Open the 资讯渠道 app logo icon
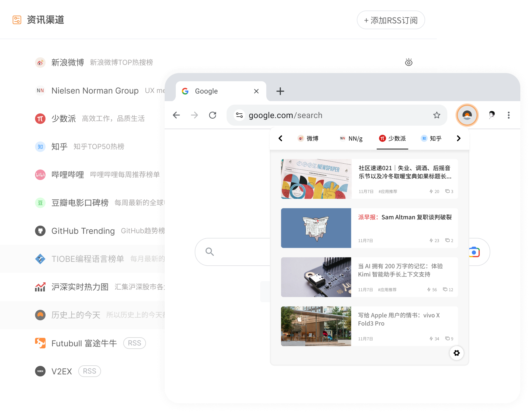The image size is (532, 415). coord(17,20)
